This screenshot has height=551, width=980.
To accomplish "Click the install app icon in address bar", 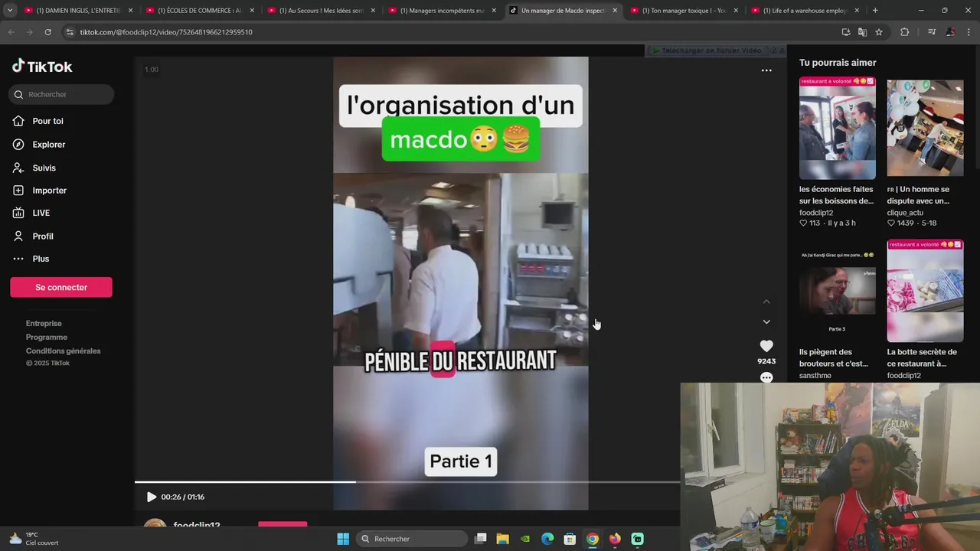I will tap(845, 32).
